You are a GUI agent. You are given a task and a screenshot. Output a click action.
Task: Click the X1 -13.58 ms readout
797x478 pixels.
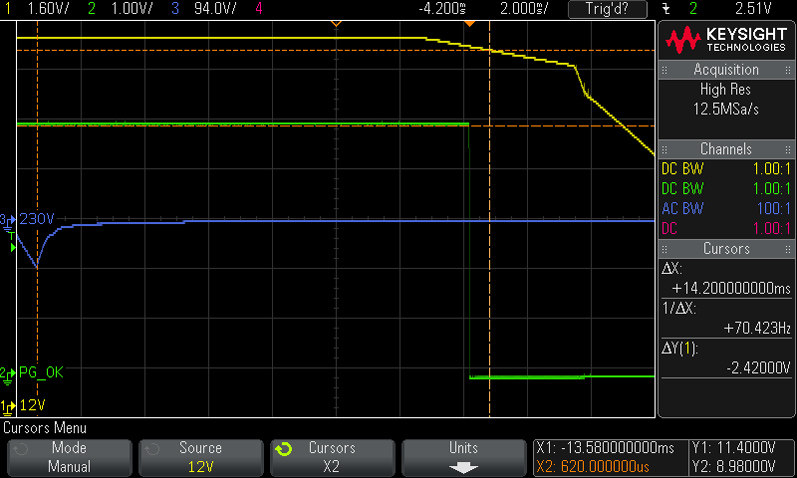(x=605, y=448)
